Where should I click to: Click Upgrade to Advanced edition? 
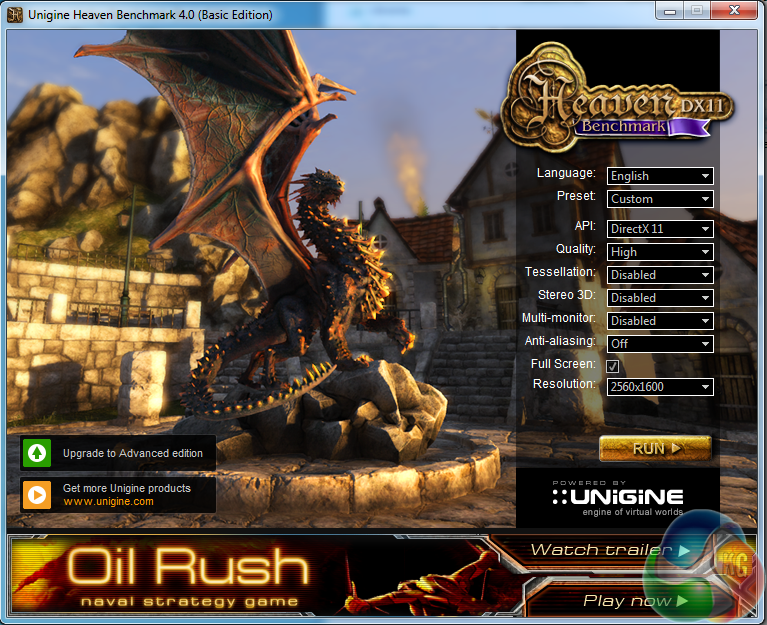point(133,453)
